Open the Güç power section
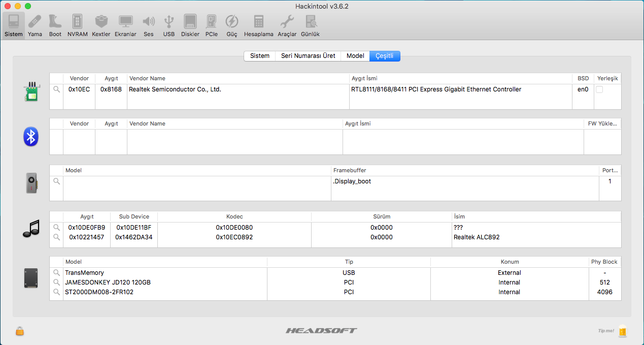Image resolution: width=644 pixels, height=345 pixels. (232, 25)
